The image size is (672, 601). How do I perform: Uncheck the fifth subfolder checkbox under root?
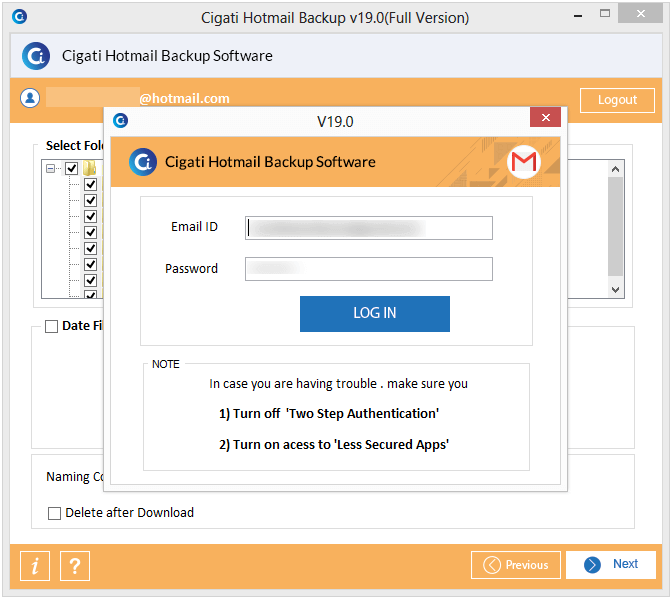[90, 248]
